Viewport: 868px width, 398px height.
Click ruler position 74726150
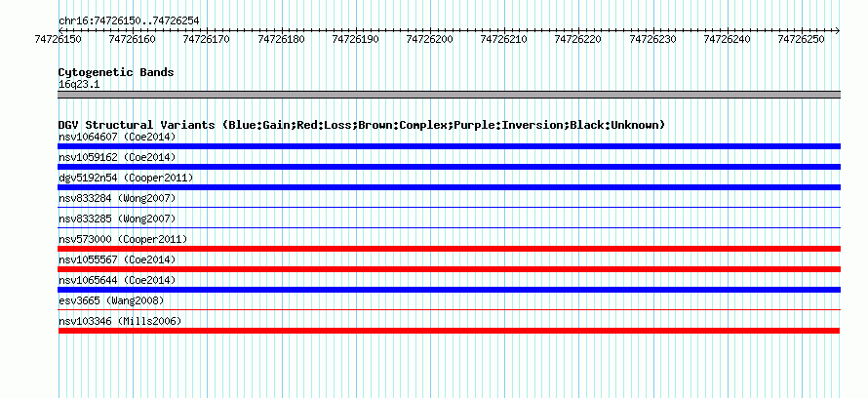coord(58,39)
